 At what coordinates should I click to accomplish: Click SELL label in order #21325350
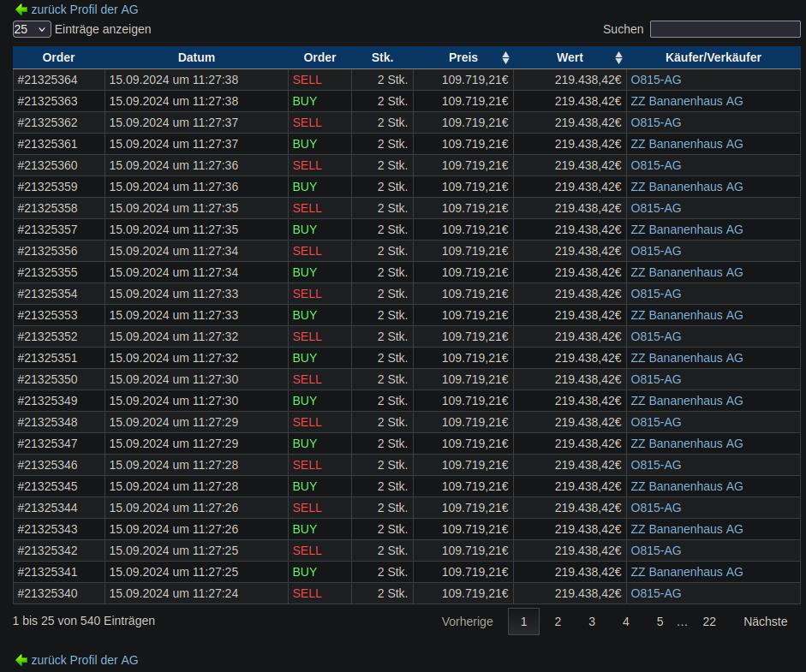[307, 380]
